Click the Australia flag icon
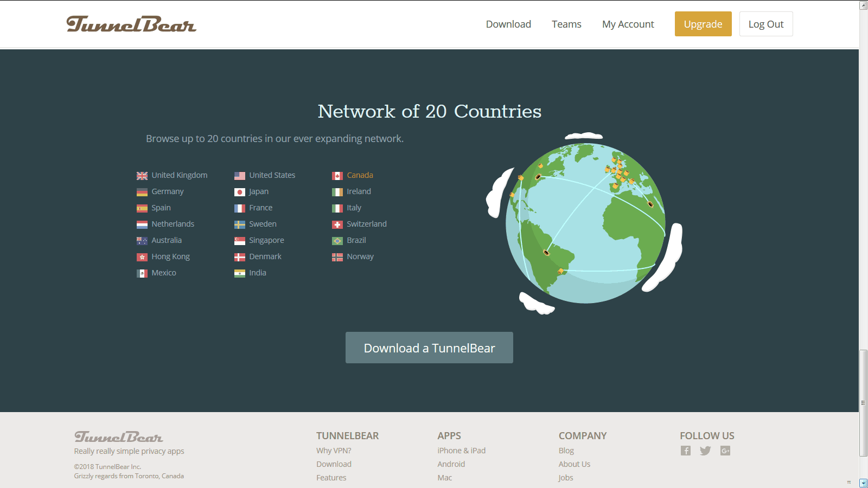This screenshot has height=488, width=868. point(142,241)
